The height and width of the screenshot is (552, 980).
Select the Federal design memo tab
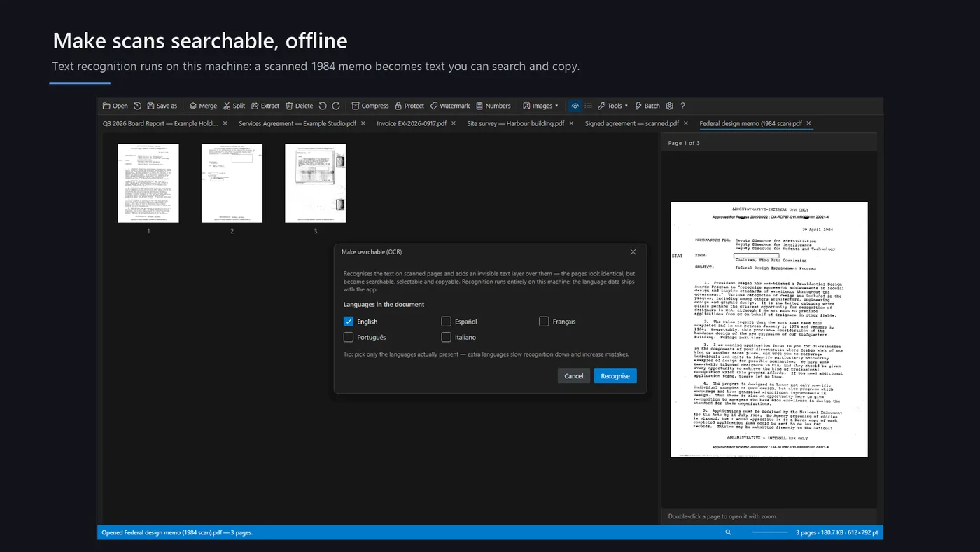tap(750, 123)
